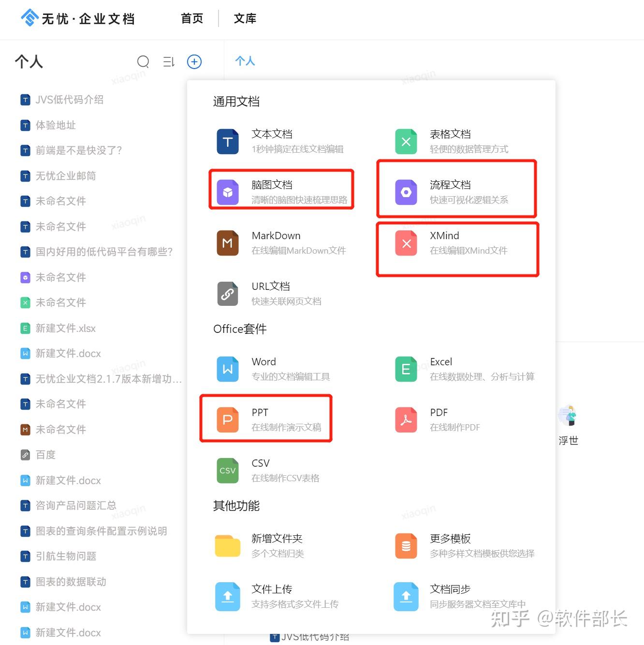Choose XMind menu entry label
644x645 pixels.
tap(445, 235)
